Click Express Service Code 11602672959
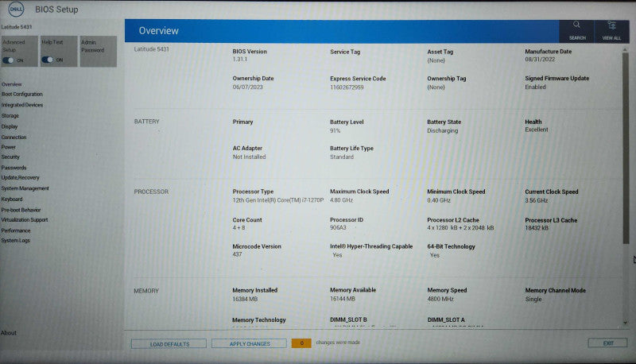The image size is (636, 364). 347,87
